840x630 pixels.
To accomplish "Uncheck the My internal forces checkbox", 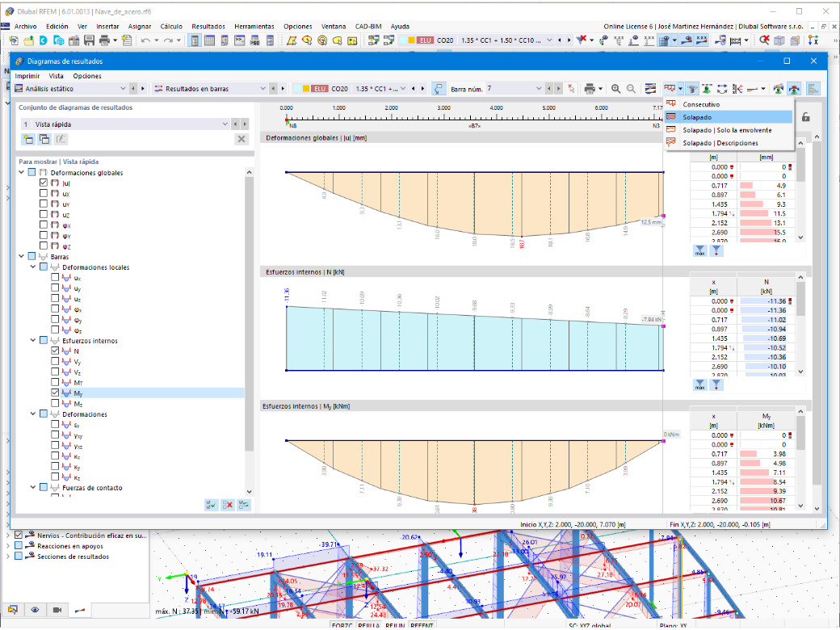I will [55, 393].
